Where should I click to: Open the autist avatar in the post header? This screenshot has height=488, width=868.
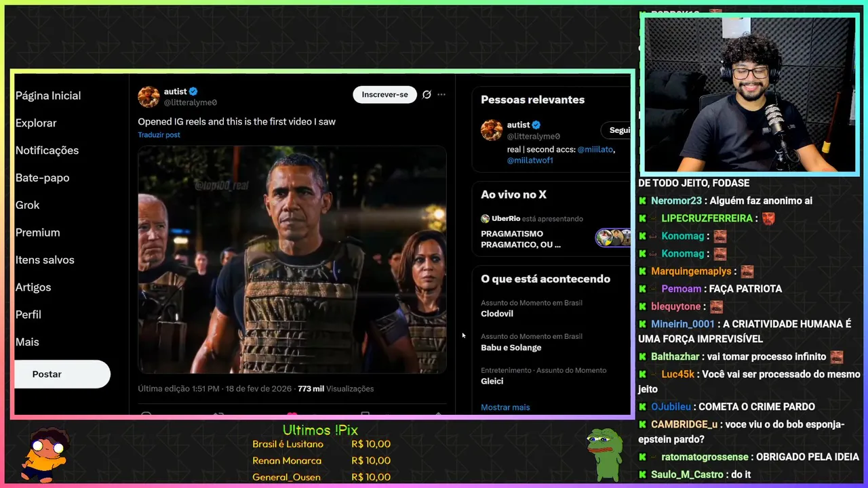pos(149,97)
